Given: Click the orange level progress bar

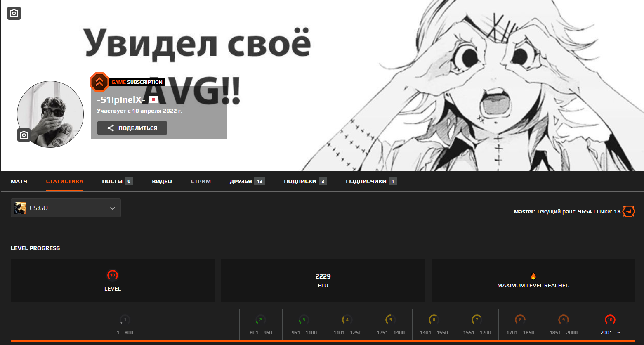Looking at the screenshot, I should (323, 342).
